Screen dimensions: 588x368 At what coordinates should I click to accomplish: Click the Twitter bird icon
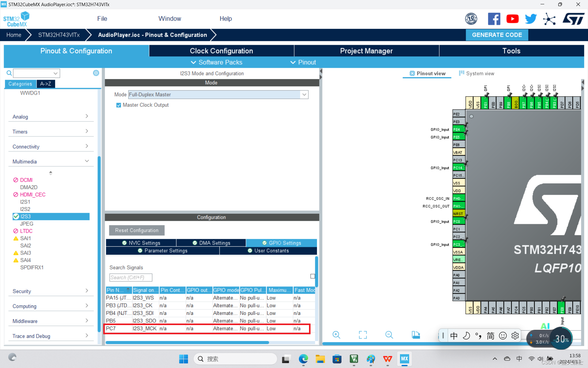[x=530, y=19]
